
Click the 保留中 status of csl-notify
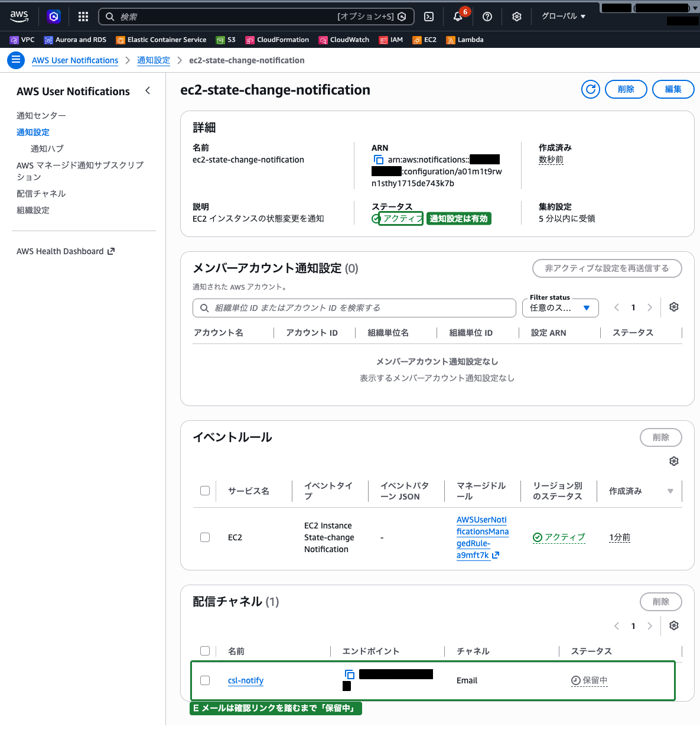pyautogui.click(x=590, y=680)
